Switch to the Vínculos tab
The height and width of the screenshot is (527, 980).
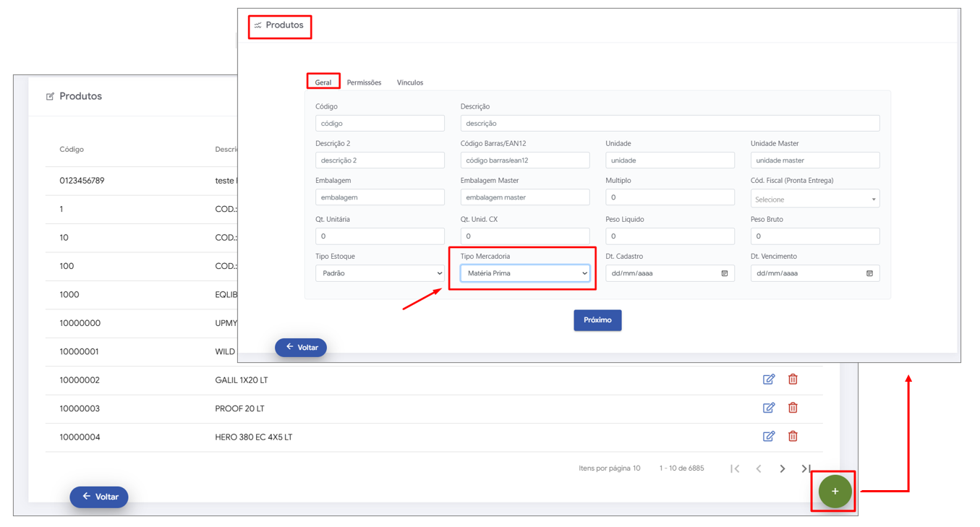[410, 82]
